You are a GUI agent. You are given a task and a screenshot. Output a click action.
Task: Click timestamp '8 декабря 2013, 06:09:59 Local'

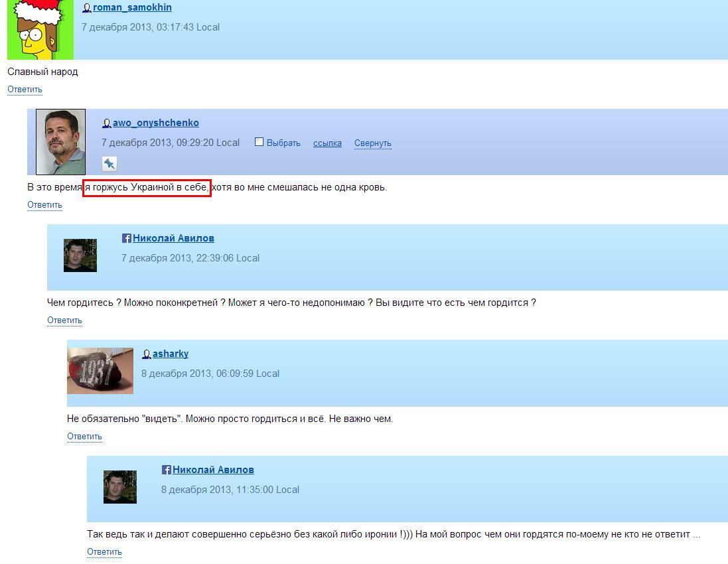(x=210, y=374)
